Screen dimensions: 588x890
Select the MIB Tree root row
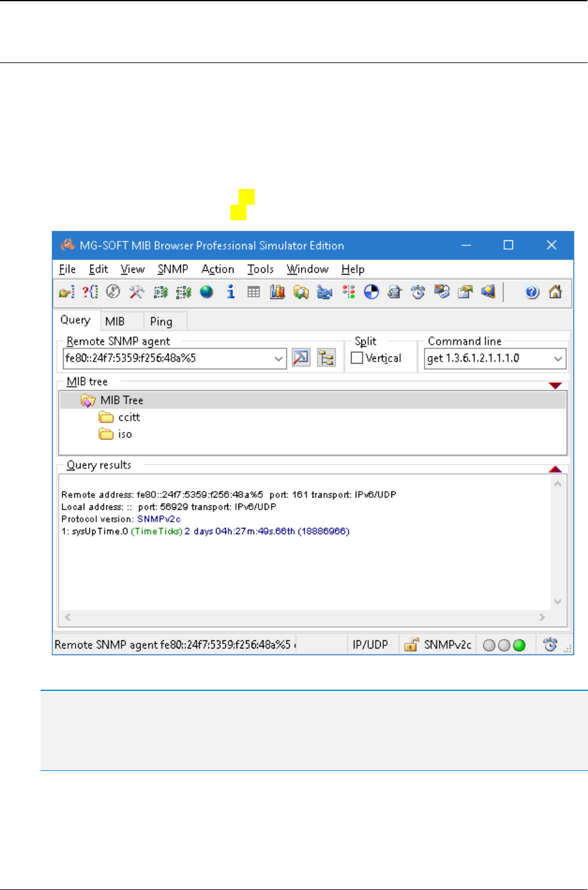pos(313,400)
